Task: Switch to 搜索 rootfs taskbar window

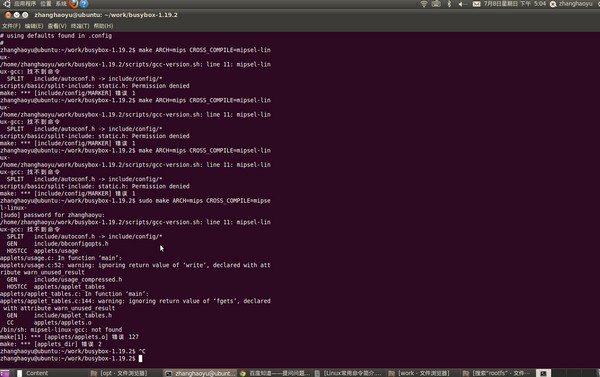Action: coord(496,373)
